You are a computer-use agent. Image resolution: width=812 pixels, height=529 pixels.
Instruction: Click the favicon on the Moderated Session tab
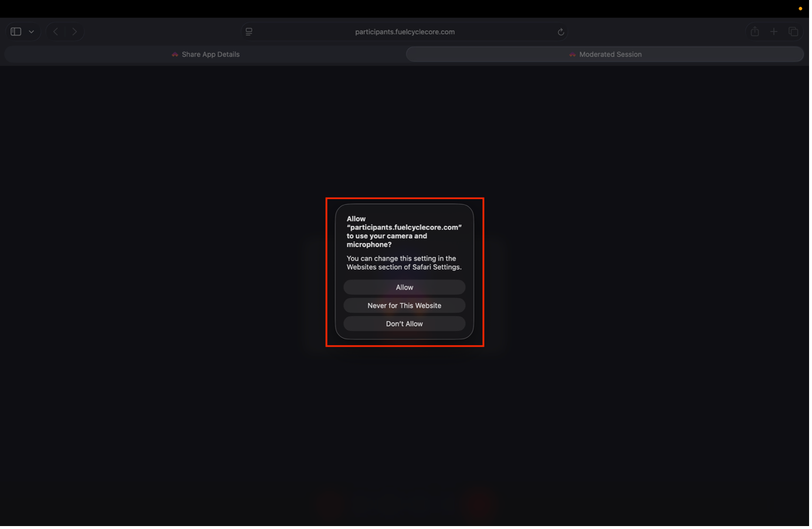[571, 54]
